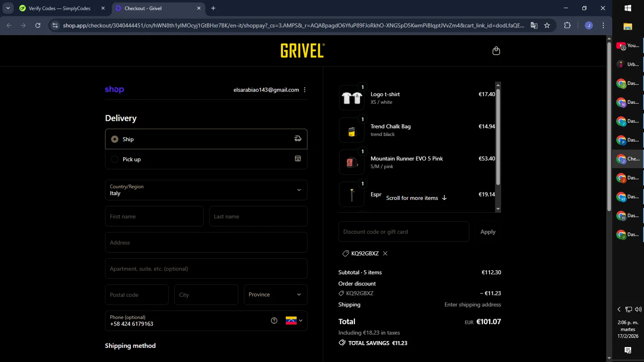Click the browser address bar URL

click(x=293, y=25)
